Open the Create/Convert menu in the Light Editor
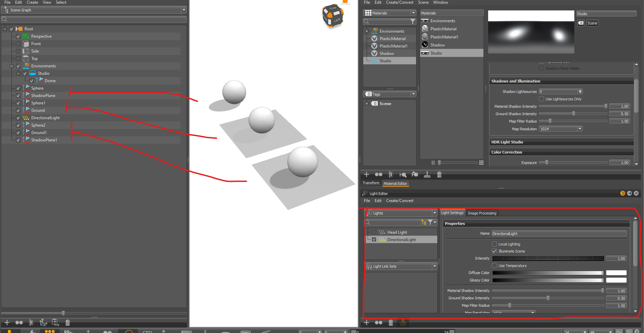The height and width of the screenshot is (333, 644). coord(400,200)
